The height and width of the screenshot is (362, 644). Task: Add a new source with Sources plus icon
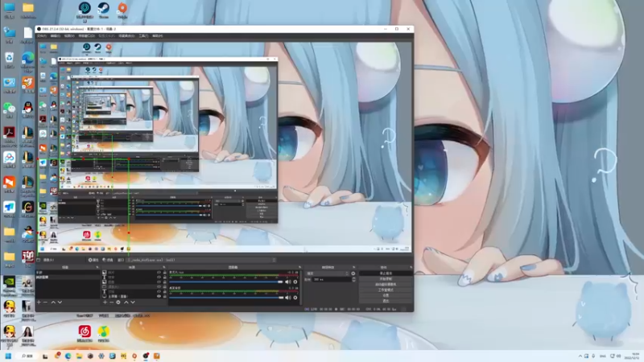point(105,302)
